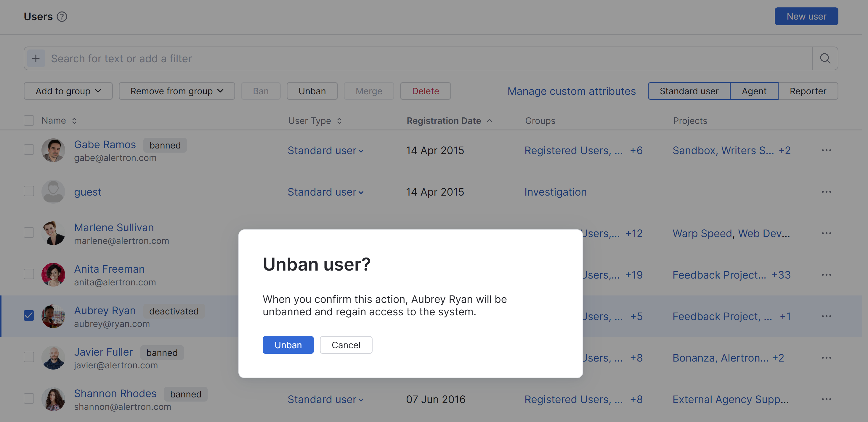868x422 pixels.
Task: Tick the checkbox for Gabe Ramos
Action: coord(29,150)
